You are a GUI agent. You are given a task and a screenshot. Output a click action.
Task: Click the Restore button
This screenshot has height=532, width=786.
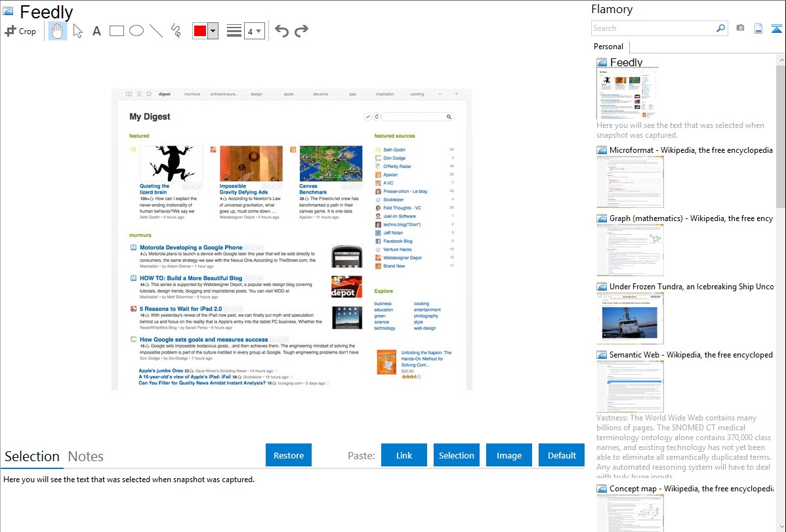coord(289,455)
